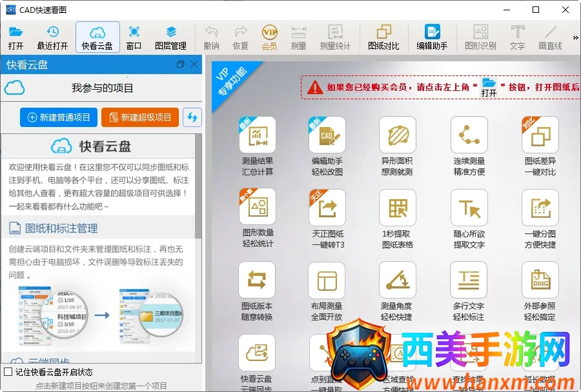Open the 图层管理 layer manager
The image size is (581, 392).
click(170, 37)
